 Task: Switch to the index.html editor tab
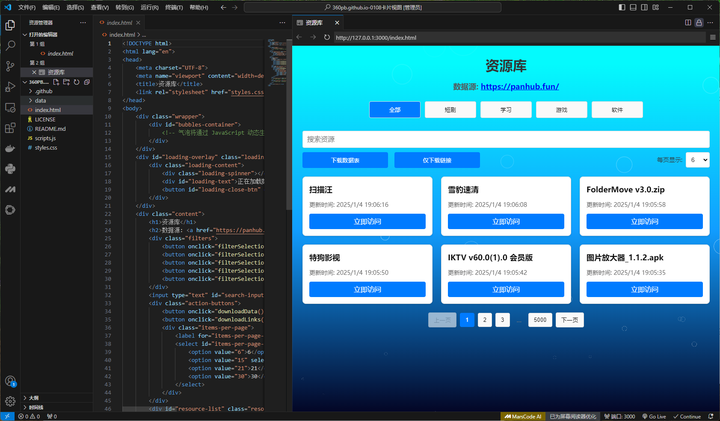tap(120, 21)
